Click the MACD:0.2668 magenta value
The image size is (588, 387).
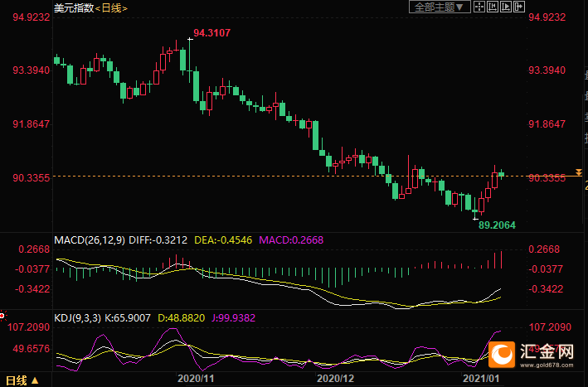[291, 240]
